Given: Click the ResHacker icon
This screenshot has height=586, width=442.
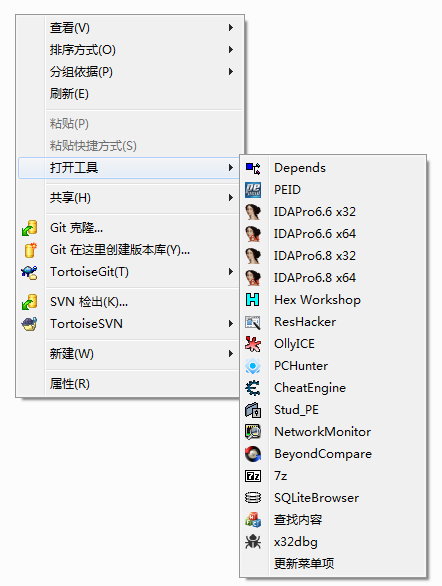Looking at the screenshot, I should [253, 322].
